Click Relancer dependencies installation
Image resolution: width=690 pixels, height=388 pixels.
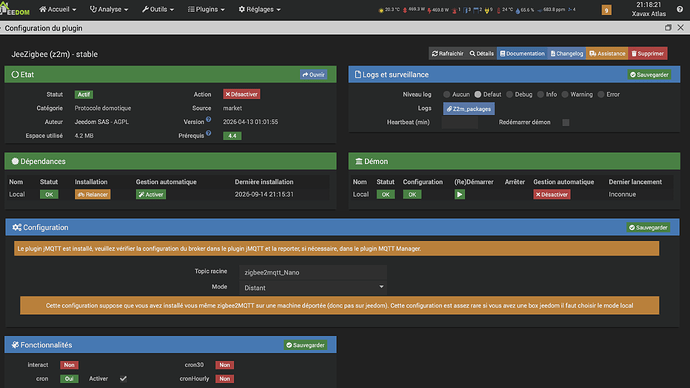click(92, 194)
